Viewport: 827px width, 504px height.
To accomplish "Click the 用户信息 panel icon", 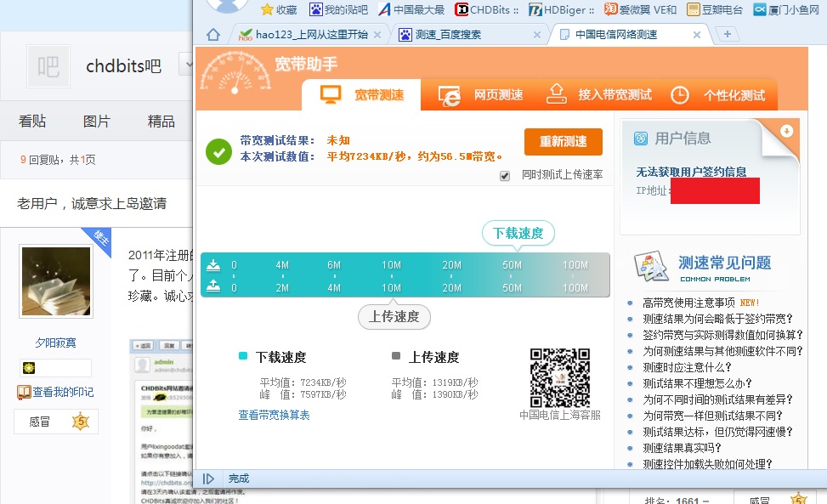I will pyautogui.click(x=640, y=139).
